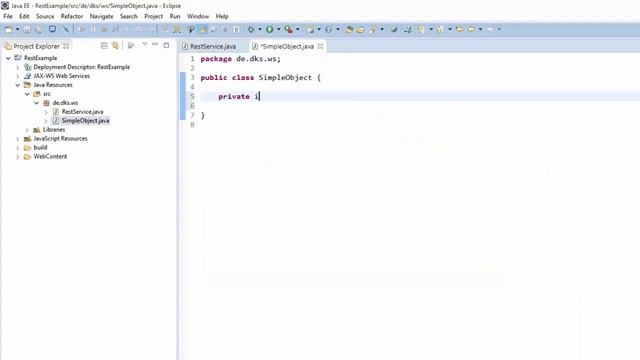Click the Open Type toolbar icon
640x360 pixels.
pyautogui.click(x=349, y=29)
